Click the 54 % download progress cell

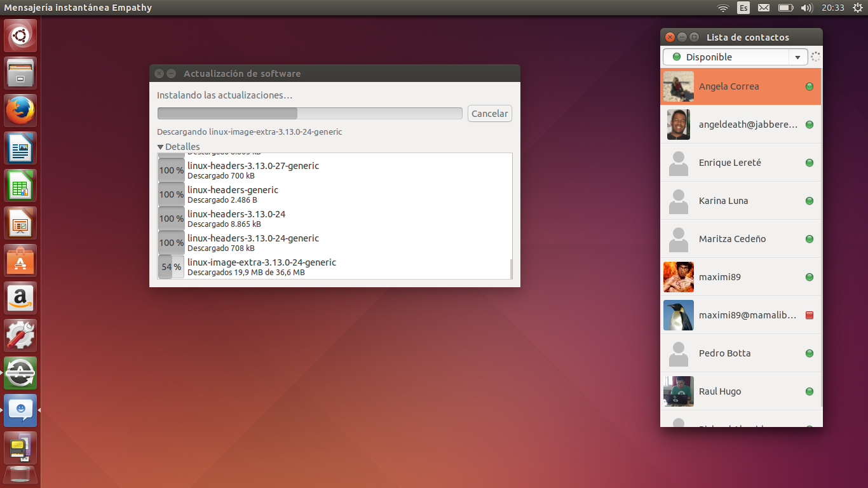[x=171, y=267]
